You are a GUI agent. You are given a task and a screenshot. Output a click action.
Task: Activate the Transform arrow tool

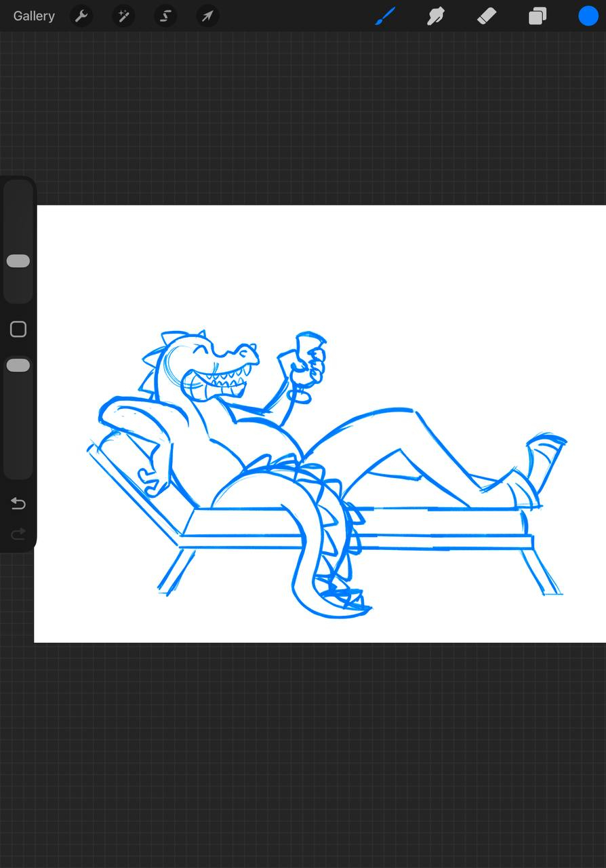(207, 16)
